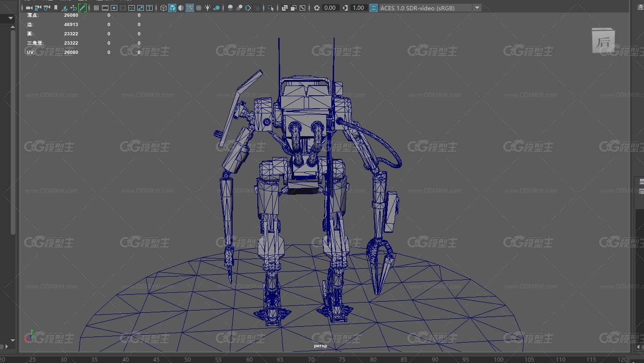
Task: Toggle X-Ray display icon
Action: pyautogui.click(x=284, y=8)
